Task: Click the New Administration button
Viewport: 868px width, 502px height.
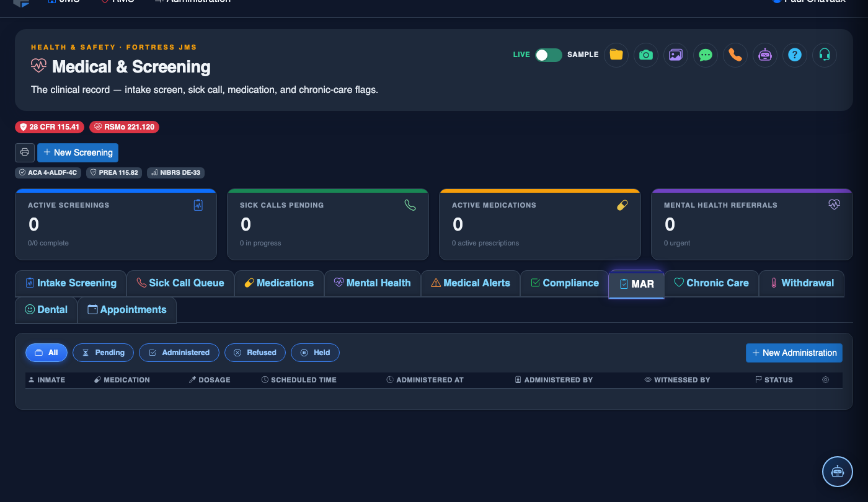Action: point(794,353)
